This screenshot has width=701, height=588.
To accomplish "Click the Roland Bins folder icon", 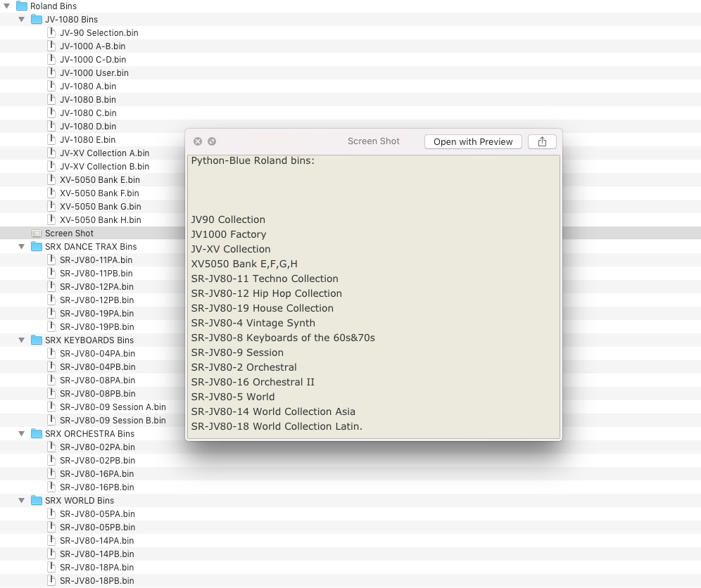I will click(x=21, y=6).
